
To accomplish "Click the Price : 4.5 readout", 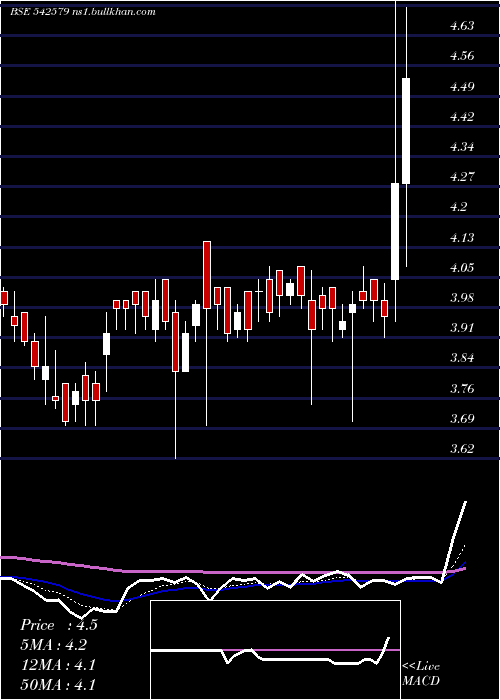I will 58,625.
